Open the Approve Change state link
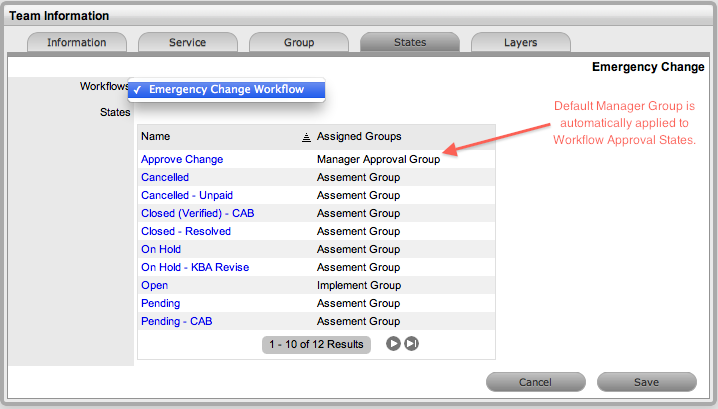718x409 pixels. [x=182, y=159]
